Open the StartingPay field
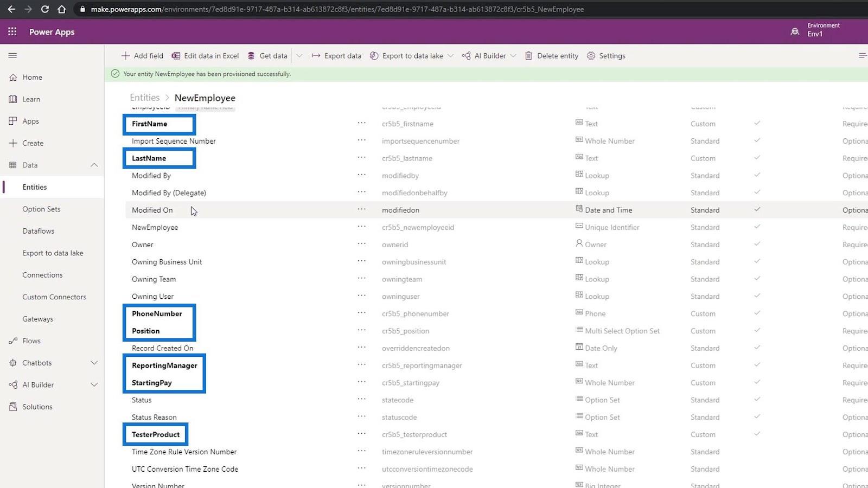This screenshot has height=488, width=868. pos(151,383)
